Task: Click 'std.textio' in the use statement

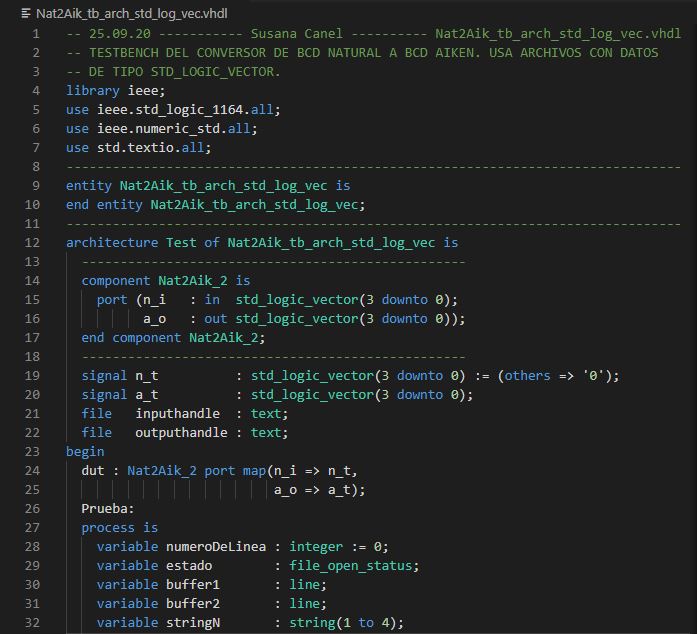Action: pos(135,147)
